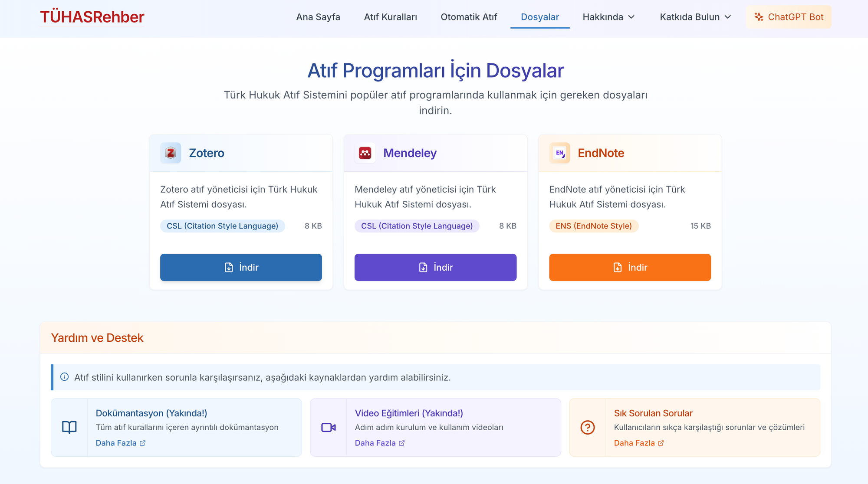This screenshot has width=868, height=484.
Task: Click the CSL badge in the Mendeley card
Action: pyautogui.click(x=417, y=226)
